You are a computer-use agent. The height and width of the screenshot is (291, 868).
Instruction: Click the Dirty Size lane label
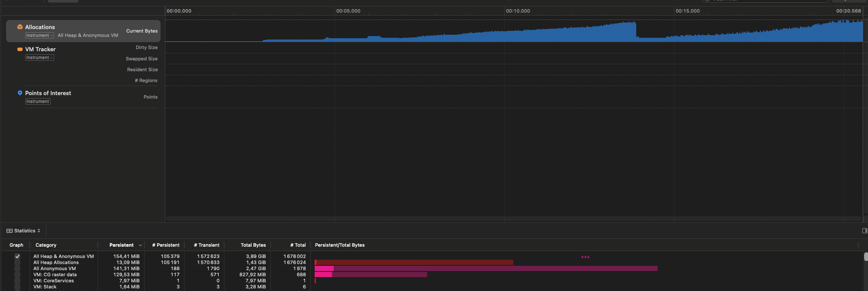(147, 47)
